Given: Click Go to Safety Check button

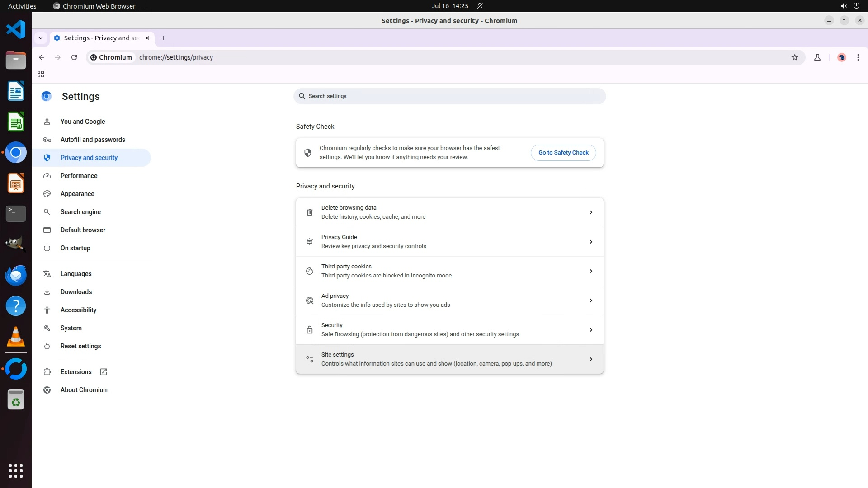Looking at the screenshot, I should 563,153.
